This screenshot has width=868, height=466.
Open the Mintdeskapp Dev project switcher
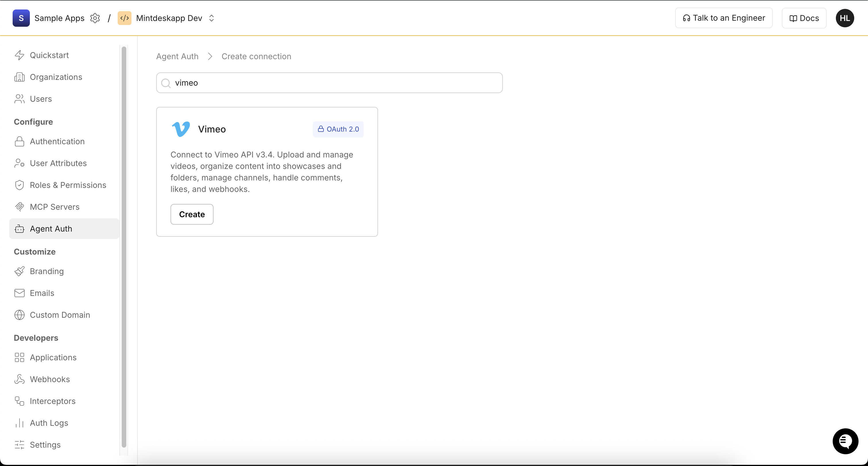[212, 18]
